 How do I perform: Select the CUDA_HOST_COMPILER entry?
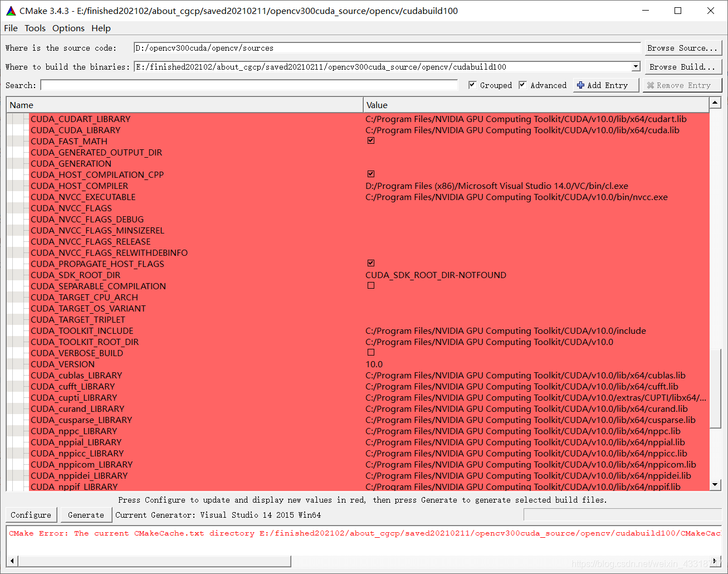click(x=79, y=186)
